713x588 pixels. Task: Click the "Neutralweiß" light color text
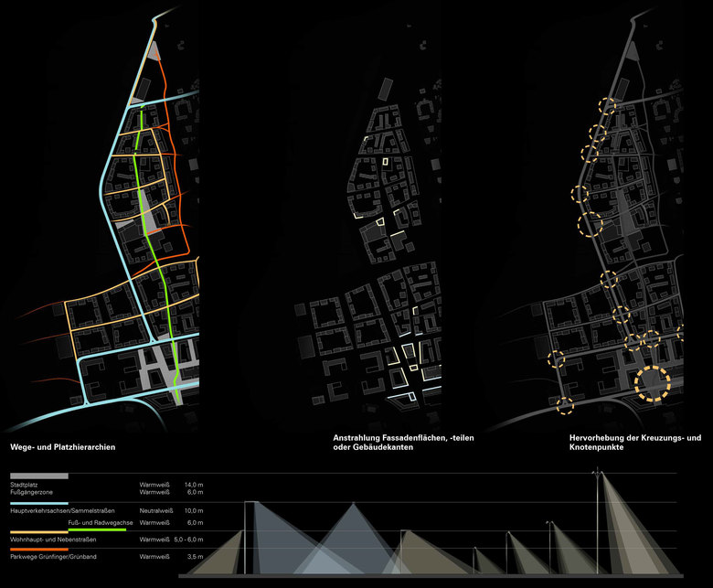(x=156, y=510)
